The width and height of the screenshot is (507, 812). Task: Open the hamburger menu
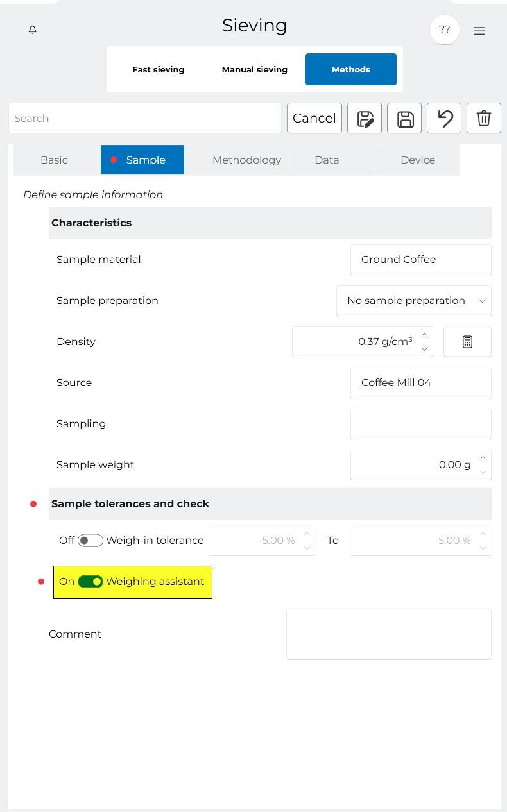coord(479,31)
